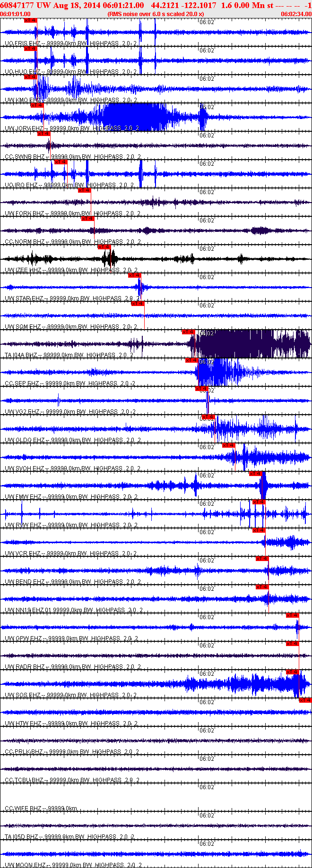The height and width of the screenshot is (868, 312).
Task: Click the red pick marker on TA.I04A trace
Action: click(189, 332)
